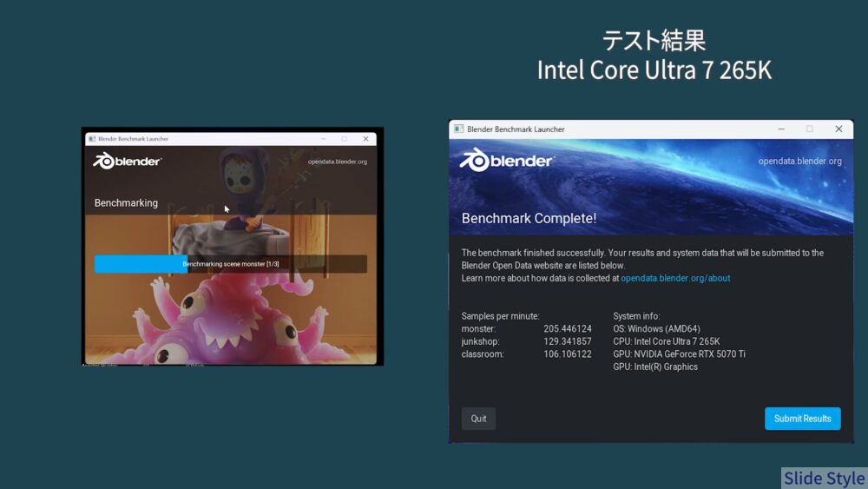
Task: Click benchmarking window title 'Blender Benchmark Launcher'
Action: click(x=134, y=139)
